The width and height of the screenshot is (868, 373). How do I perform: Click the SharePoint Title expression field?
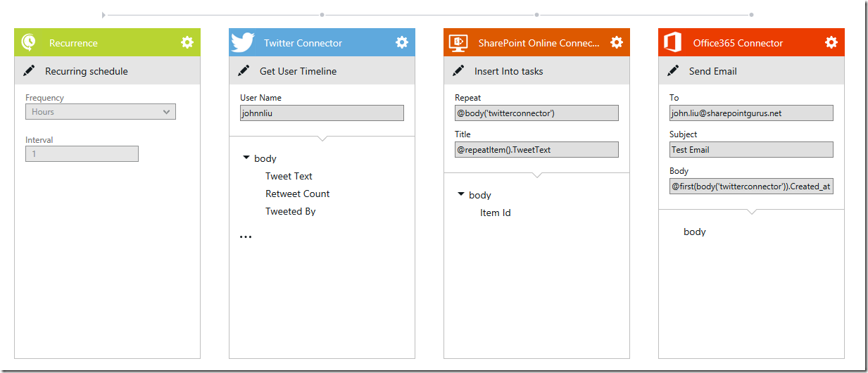tap(536, 150)
